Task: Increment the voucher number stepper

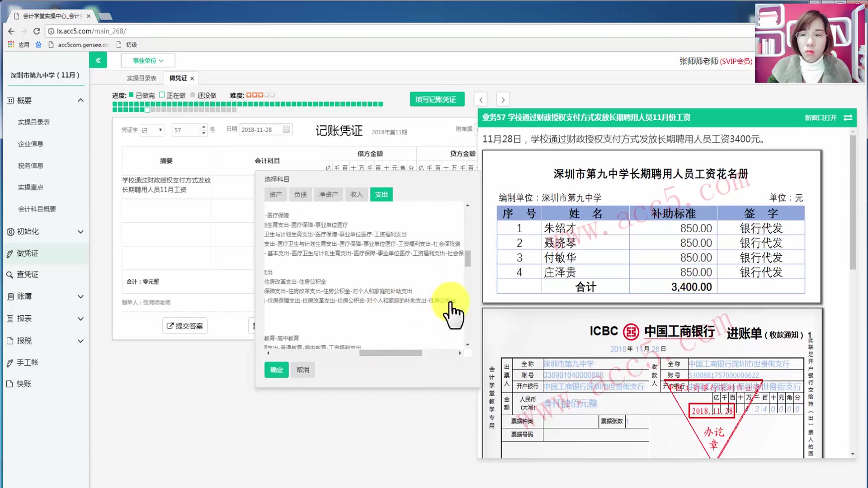Action: [204, 127]
